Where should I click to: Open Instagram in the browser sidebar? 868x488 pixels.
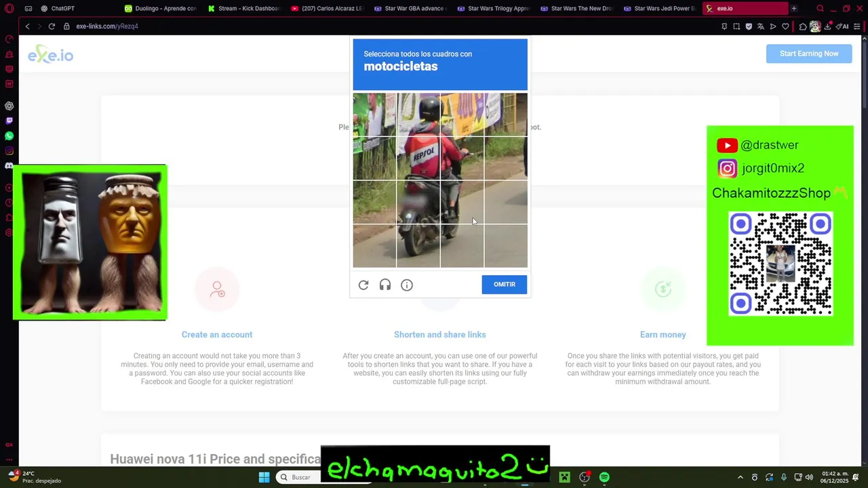9,150
